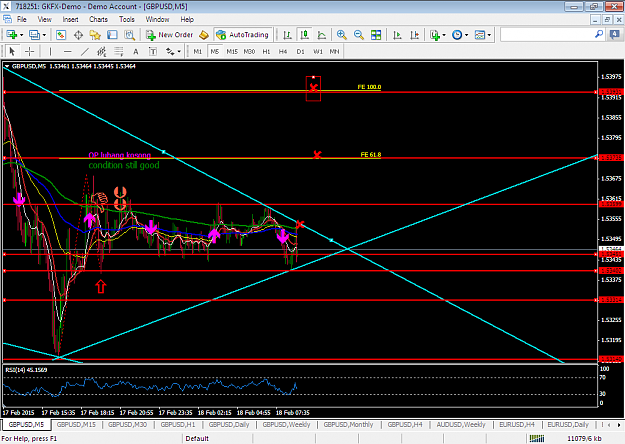Switch chart to Candlesticks
625x444 pixels.
click(x=305, y=35)
